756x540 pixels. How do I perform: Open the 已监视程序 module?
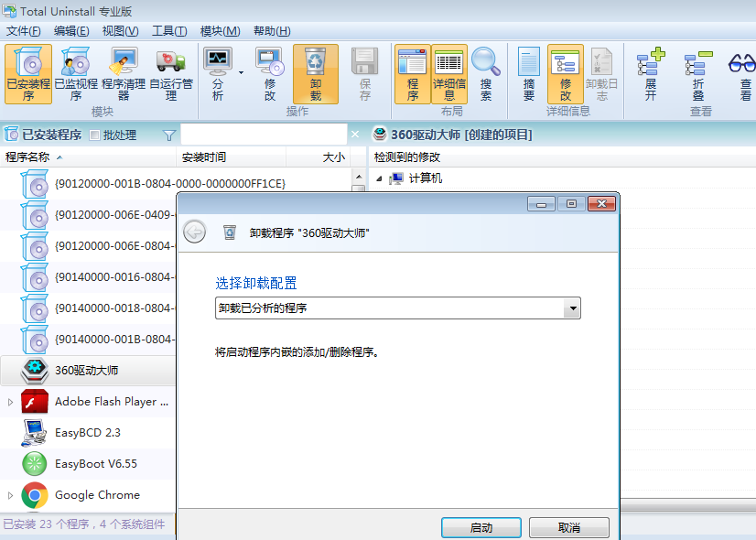click(75, 73)
